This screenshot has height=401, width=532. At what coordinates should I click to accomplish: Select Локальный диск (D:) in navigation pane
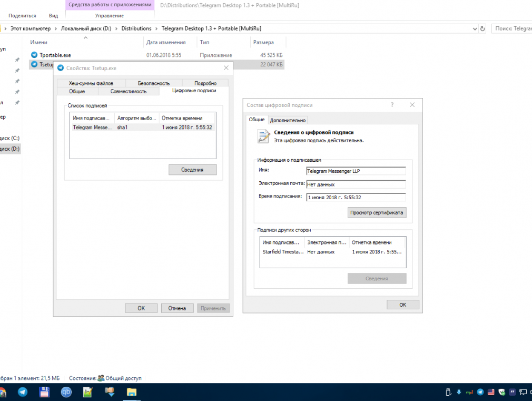[x=10, y=149]
